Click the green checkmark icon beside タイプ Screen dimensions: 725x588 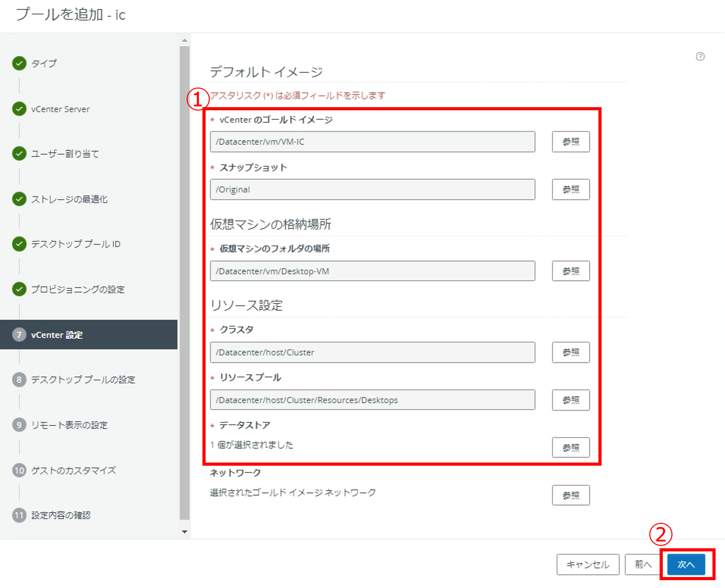point(19,63)
